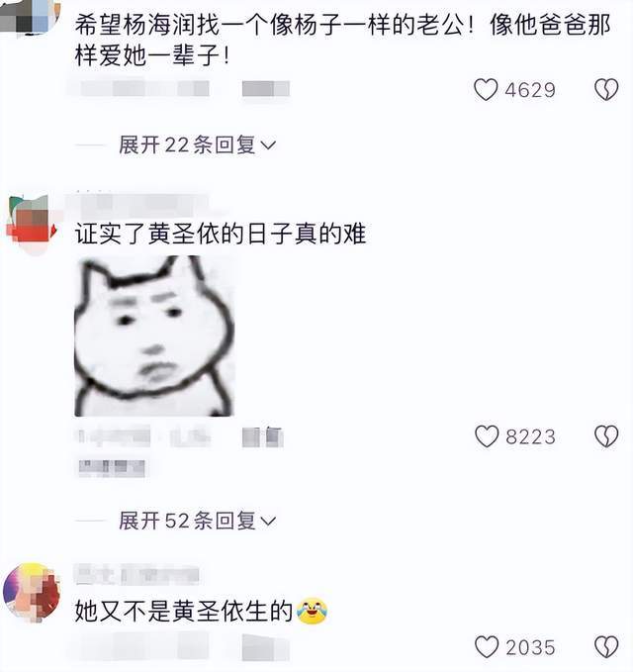Like the comment with 8223 likes
Screen dimensions: 633x672
pos(487,436)
